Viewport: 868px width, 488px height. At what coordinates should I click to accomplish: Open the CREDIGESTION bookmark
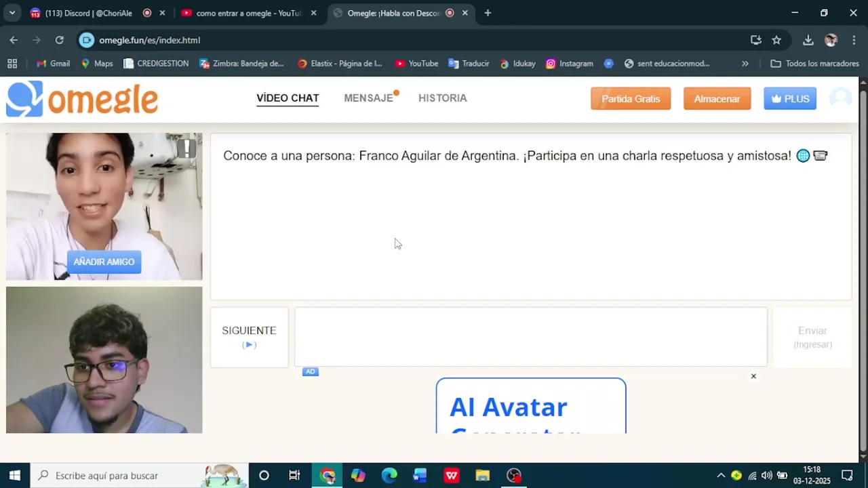click(x=156, y=63)
